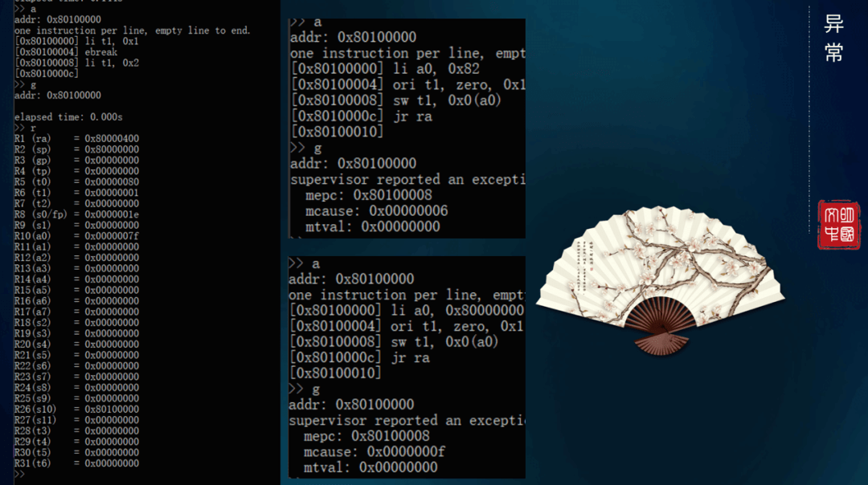Select the '[0x80100004] ebreak' instruction line
The width and height of the screenshot is (868, 485).
coord(66,52)
